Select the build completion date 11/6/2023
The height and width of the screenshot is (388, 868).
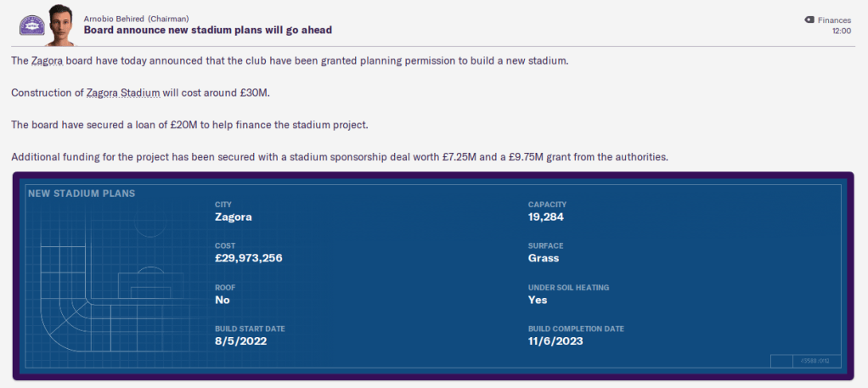point(555,341)
